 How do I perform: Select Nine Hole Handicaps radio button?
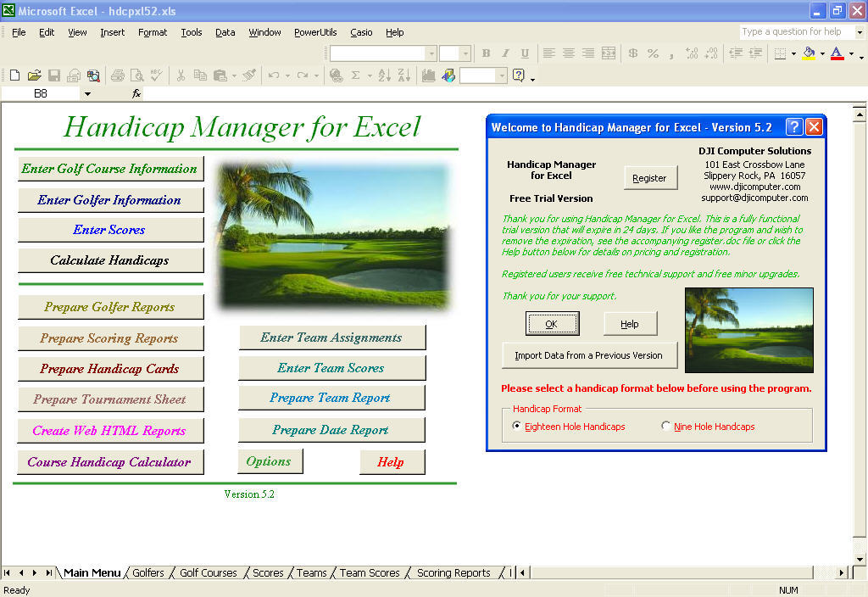666,426
